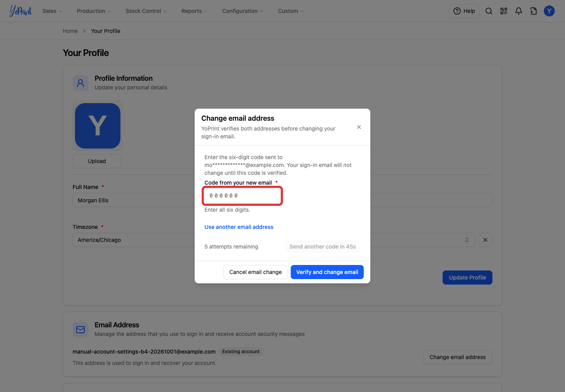Click the Profile Information person icon
The image size is (565, 392).
pyautogui.click(x=80, y=83)
